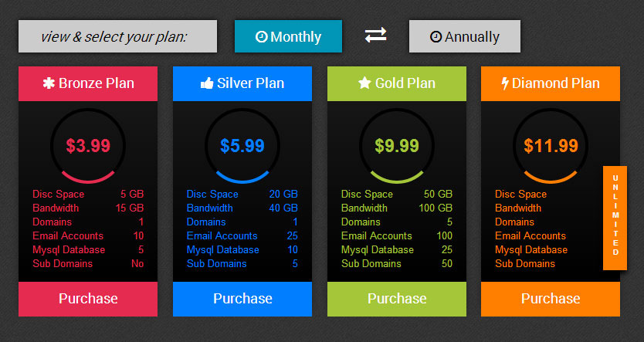Click the asterisk icon on Bronze Plan
Screen dimensions: 644x342
coord(49,83)
